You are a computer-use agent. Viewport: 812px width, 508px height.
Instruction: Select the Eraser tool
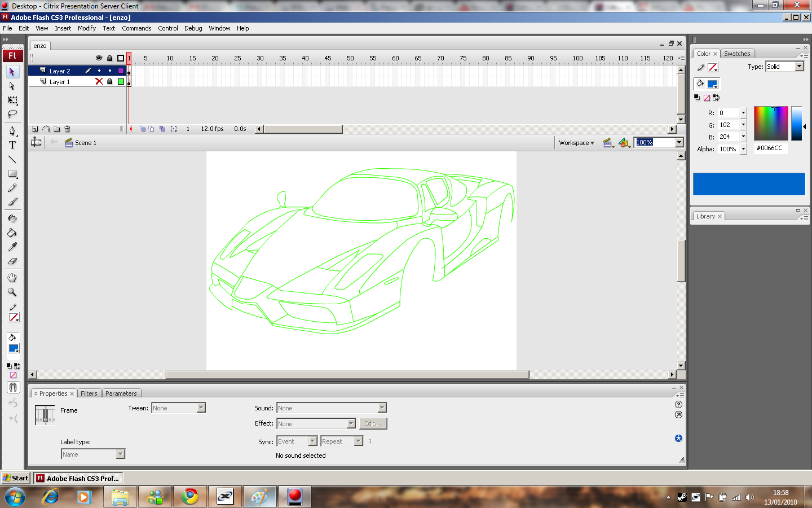pyautogui.click(x=12, y=261)
